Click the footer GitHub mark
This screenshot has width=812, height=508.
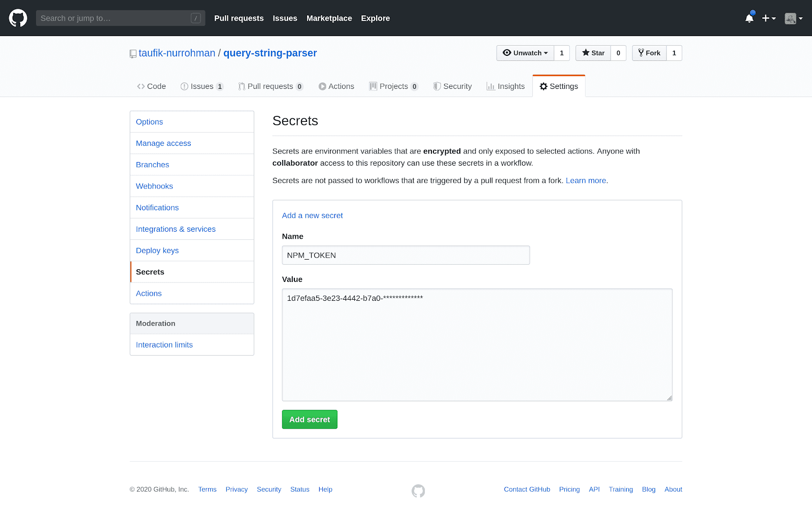click(x=418, y=491)
